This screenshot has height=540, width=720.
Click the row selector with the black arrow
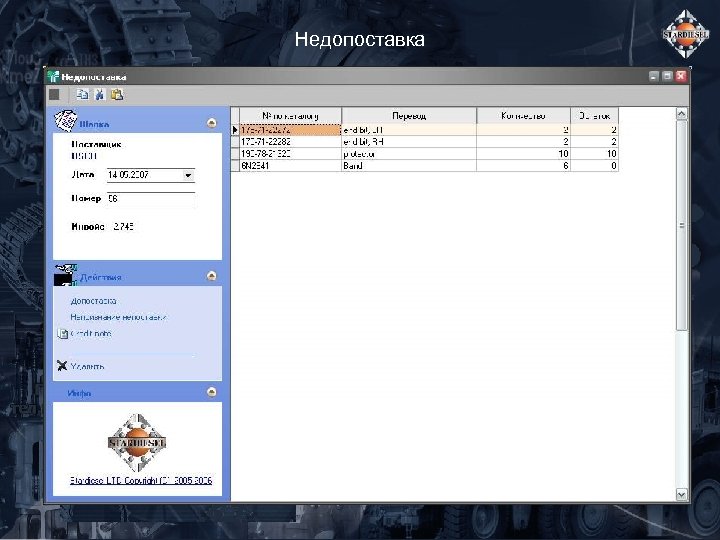tap(235, 130)
